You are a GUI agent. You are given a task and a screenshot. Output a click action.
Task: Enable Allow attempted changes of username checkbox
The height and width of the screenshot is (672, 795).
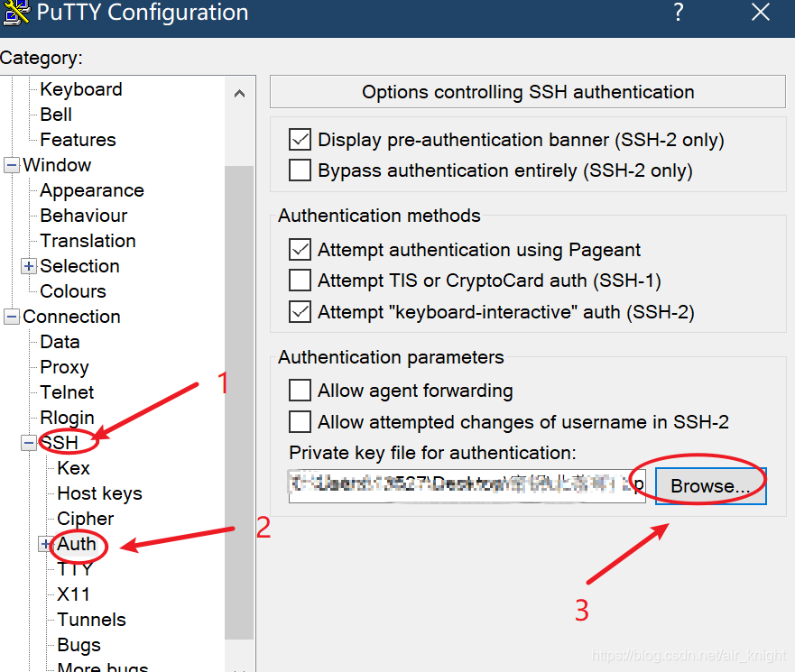click(300, 421)
